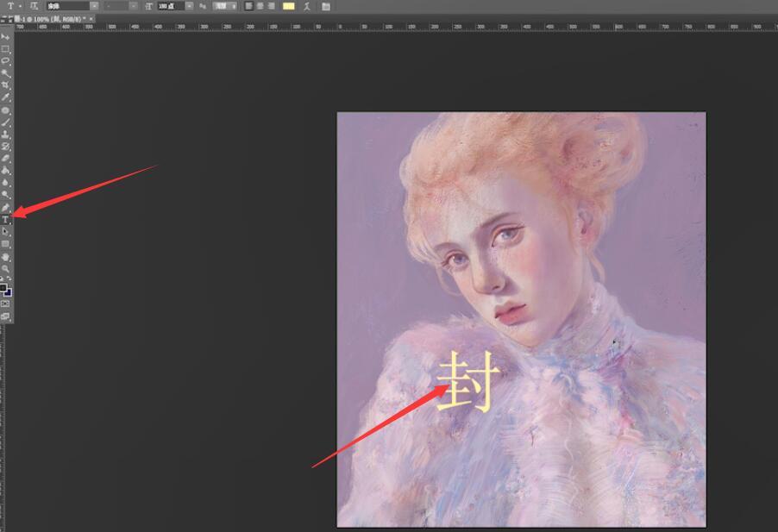Select the Crop tool
778x532 pixels.
tap(5, 85)
